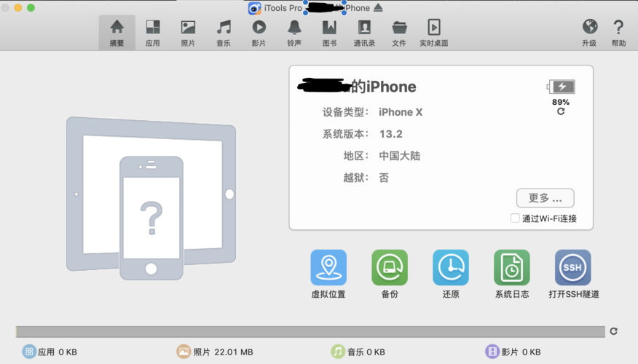Click the 更多 ... button
The image size is (638, 364).
pyautogui.click(x=546, y=198)
